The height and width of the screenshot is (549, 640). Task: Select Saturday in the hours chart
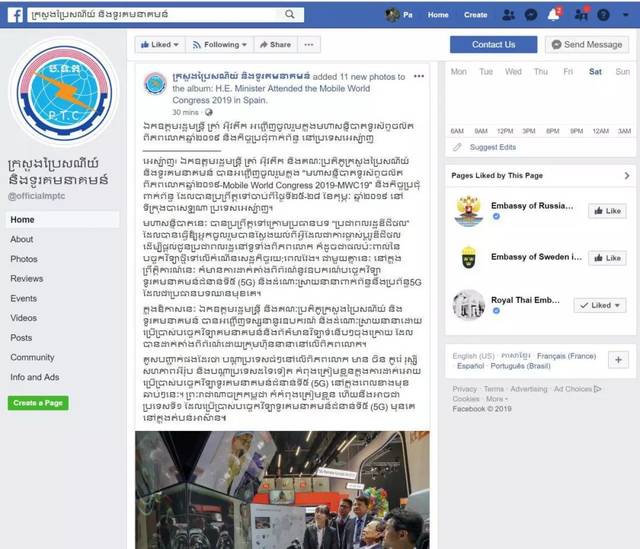(x=595, y=72)
